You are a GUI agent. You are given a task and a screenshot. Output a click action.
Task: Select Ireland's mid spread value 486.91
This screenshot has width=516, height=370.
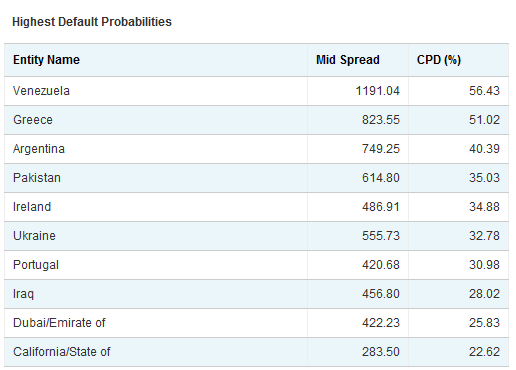click(x=381, y=207)
